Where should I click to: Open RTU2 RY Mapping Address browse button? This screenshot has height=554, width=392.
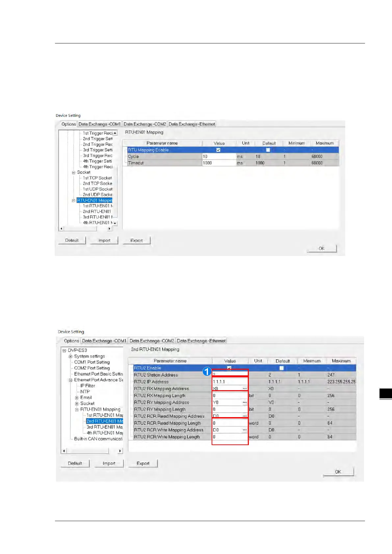coord(245,402)
